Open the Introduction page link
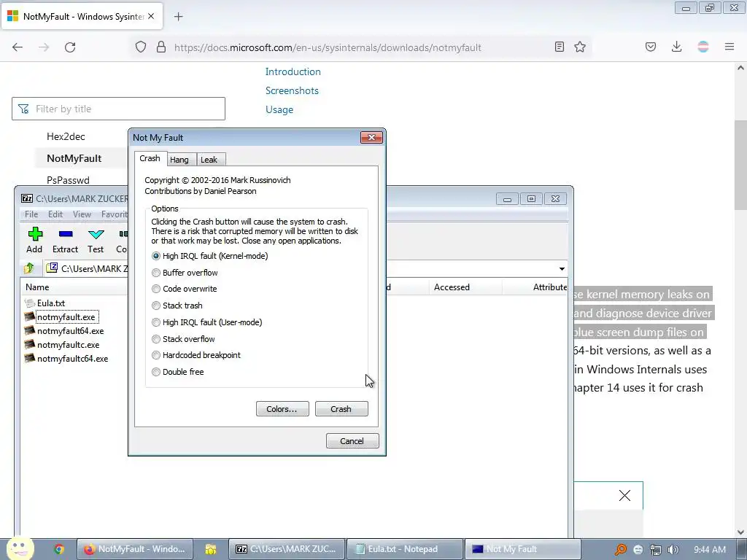 293,72
